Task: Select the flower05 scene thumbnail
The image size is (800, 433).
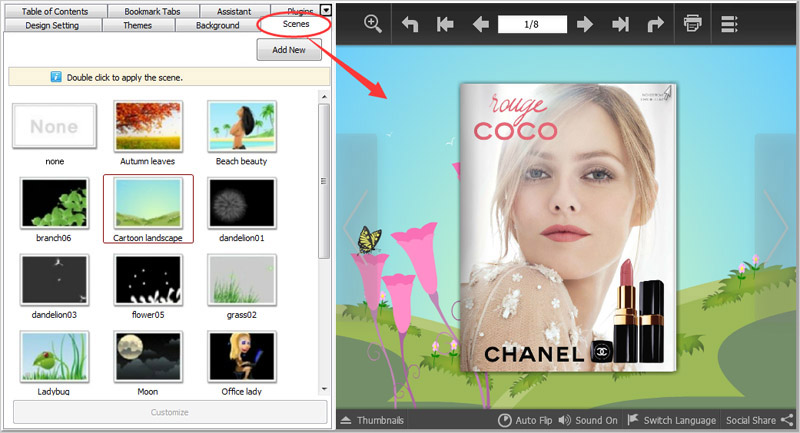Action: [148, 280]
